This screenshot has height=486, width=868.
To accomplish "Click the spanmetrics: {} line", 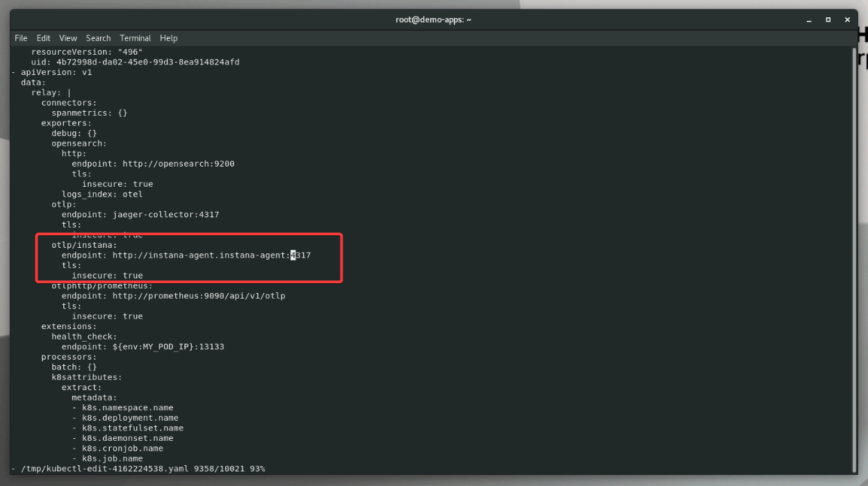I will pos(90,113).
